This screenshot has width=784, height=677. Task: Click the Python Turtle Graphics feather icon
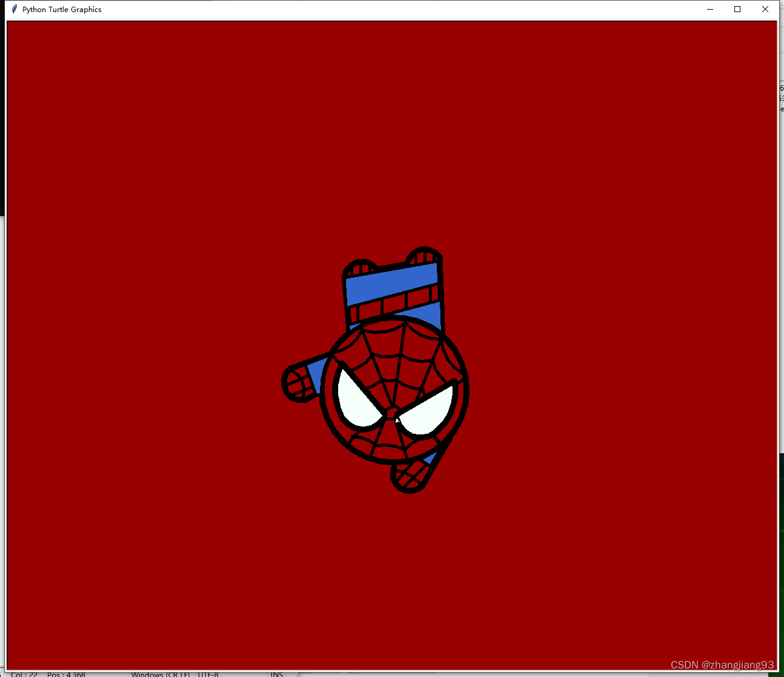point(15,9)
